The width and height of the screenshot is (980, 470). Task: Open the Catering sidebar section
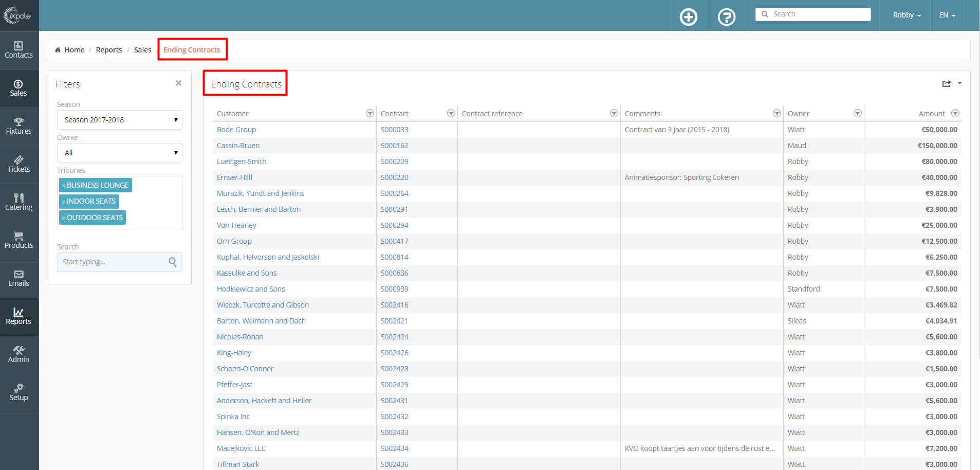pos(19,203)
